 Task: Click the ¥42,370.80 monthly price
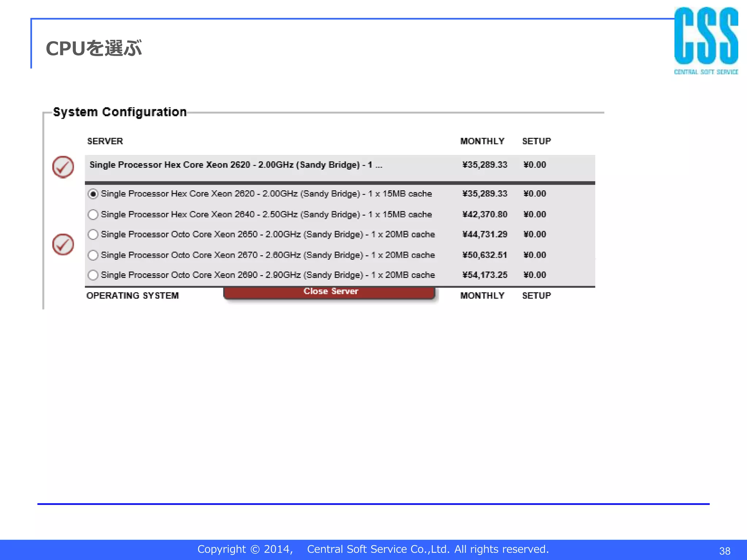(x=485, y=214)
